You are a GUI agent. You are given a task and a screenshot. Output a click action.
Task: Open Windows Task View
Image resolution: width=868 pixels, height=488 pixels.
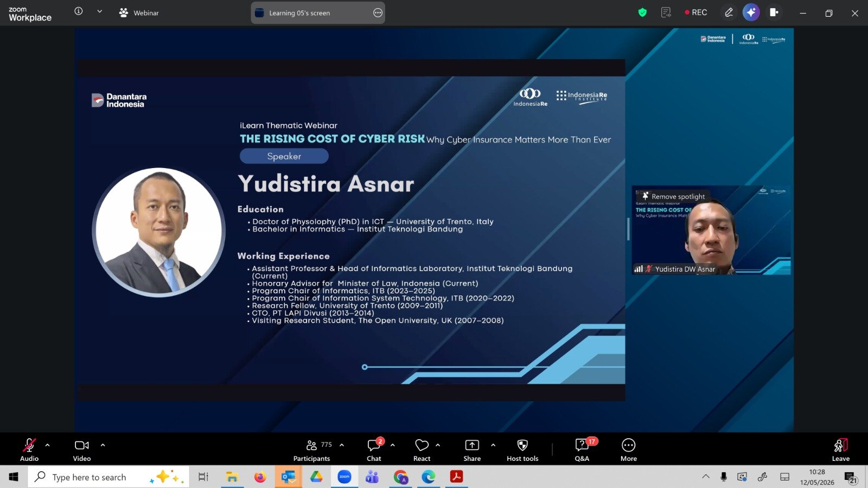pyautogui.click(x=203, y=477)
